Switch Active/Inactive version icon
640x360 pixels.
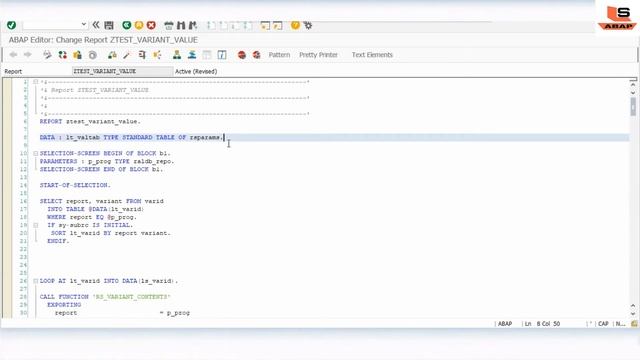coord(62,55)
